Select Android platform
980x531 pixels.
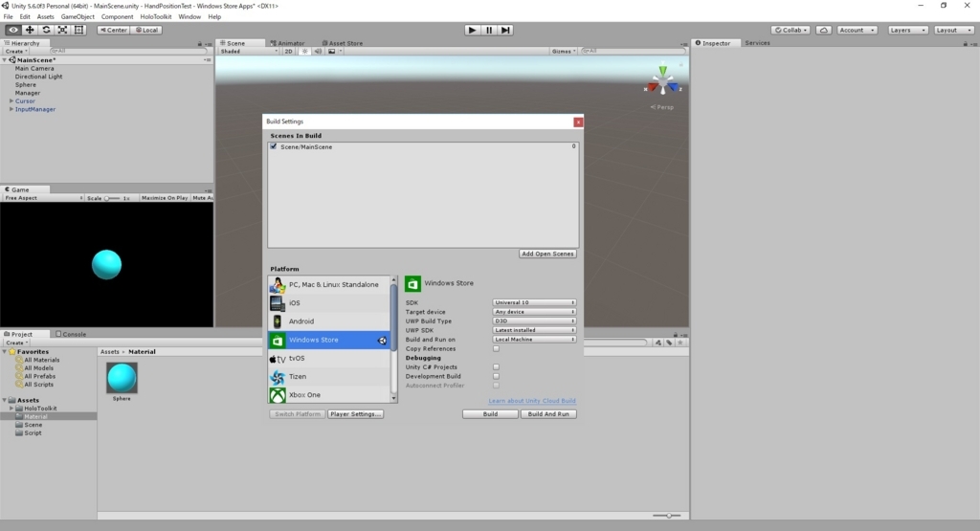(329, 321)
